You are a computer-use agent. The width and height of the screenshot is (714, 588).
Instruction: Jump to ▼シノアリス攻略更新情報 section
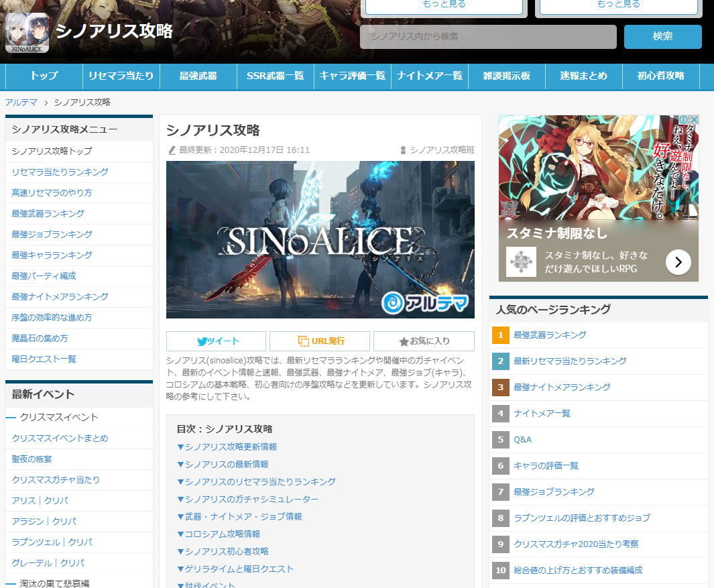coord(227,447)
